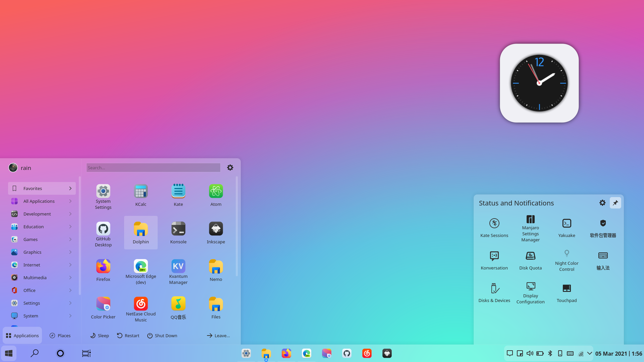Switch to the Places tab
Screen dimensions: 644x362
point(60,336)
